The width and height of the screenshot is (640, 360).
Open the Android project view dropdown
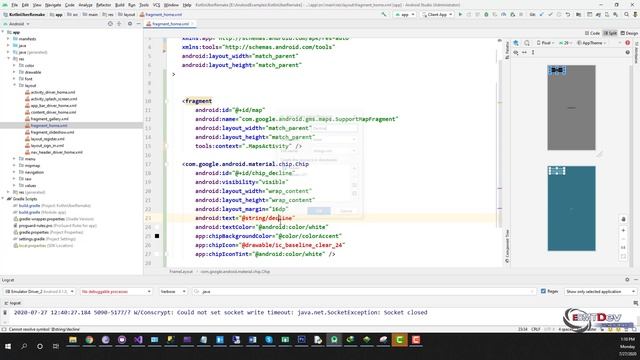[x=16, y=24]
